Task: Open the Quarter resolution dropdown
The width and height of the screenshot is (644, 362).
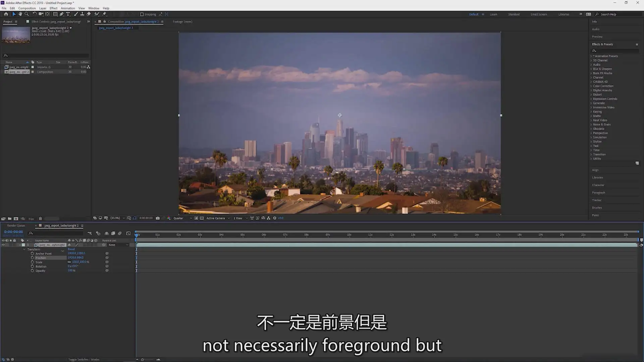Action: [182, 218]
